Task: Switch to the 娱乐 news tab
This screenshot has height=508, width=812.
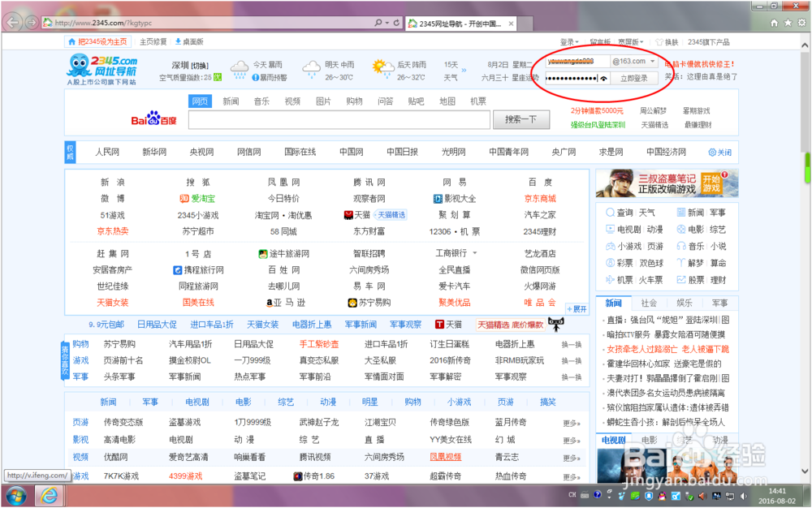Action: pyautogui.click(x=684, y=304)
